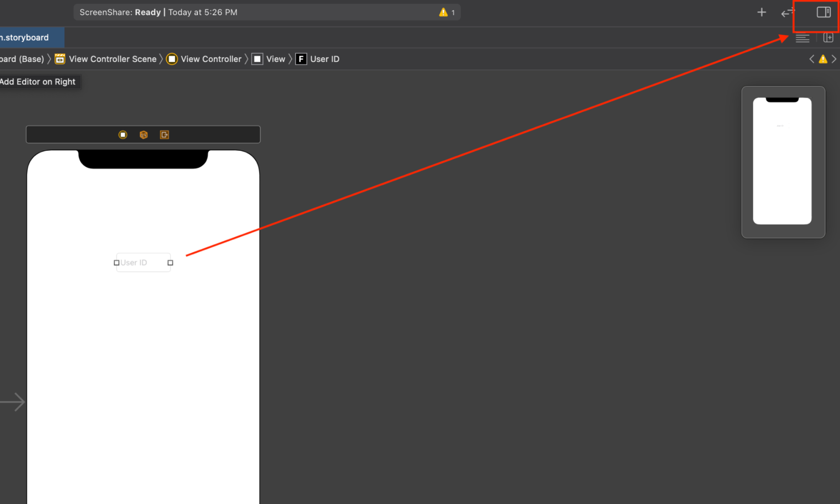Click the F text field breadcrumb icon
The height and width of the screenshot is (504, 840).
pyautogui.click(x=301, y=59)
